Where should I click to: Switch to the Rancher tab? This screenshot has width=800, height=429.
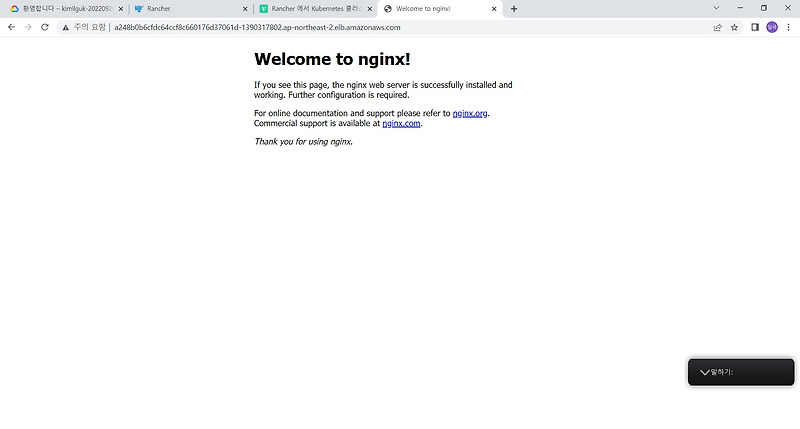click(x=190, y=9)
